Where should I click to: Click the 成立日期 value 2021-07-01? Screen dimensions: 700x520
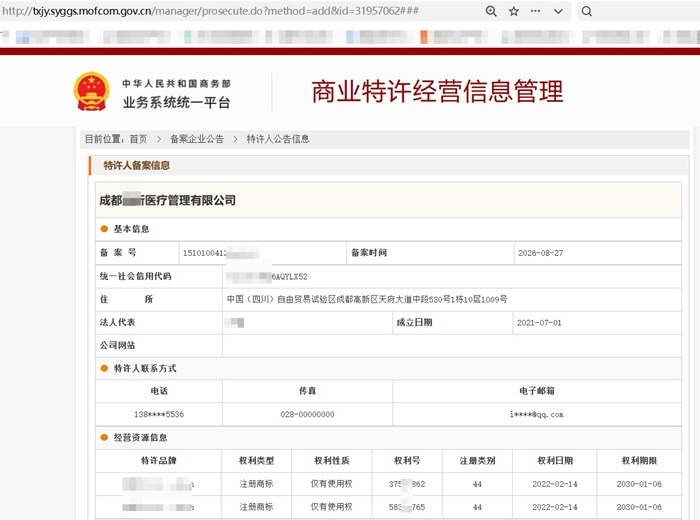point(539,323)
